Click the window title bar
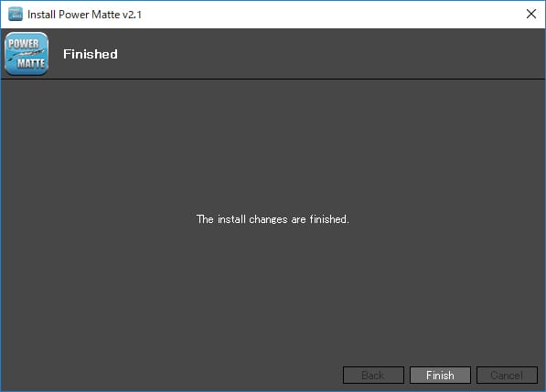The height and width of the screenshot is (392, 546). pyautogui.click(x=314, y=15)
